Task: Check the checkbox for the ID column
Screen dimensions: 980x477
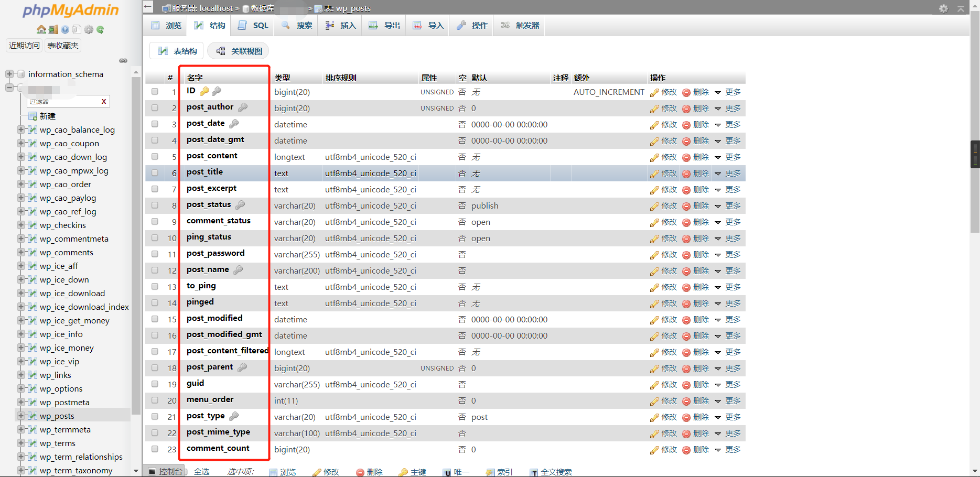Action: pyautogui.click(x=155, y=92)
